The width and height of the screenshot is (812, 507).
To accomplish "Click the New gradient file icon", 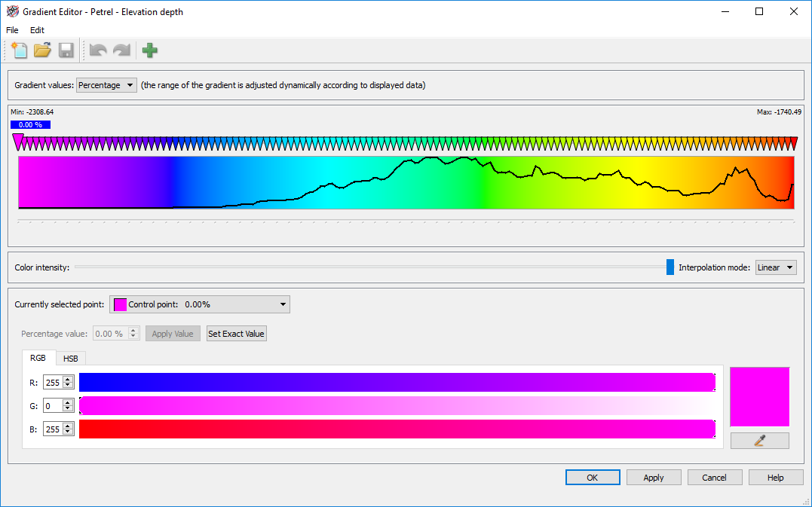I will [x=18, y=50].
